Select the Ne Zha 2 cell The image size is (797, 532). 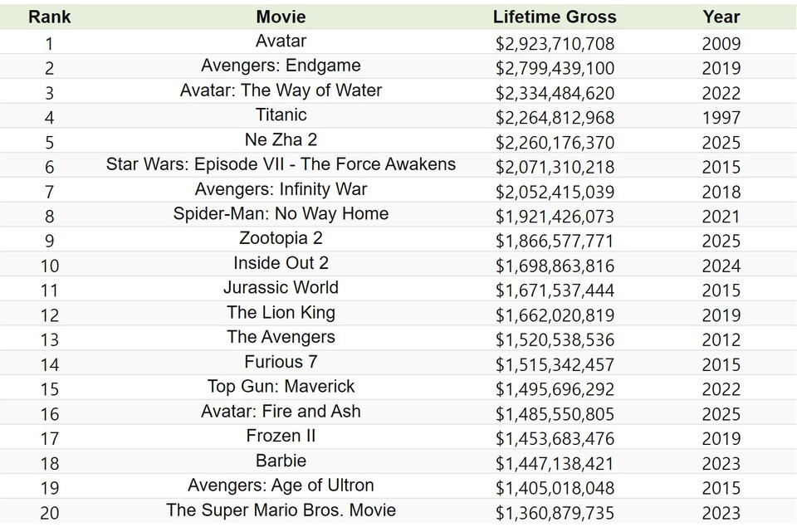281,139
